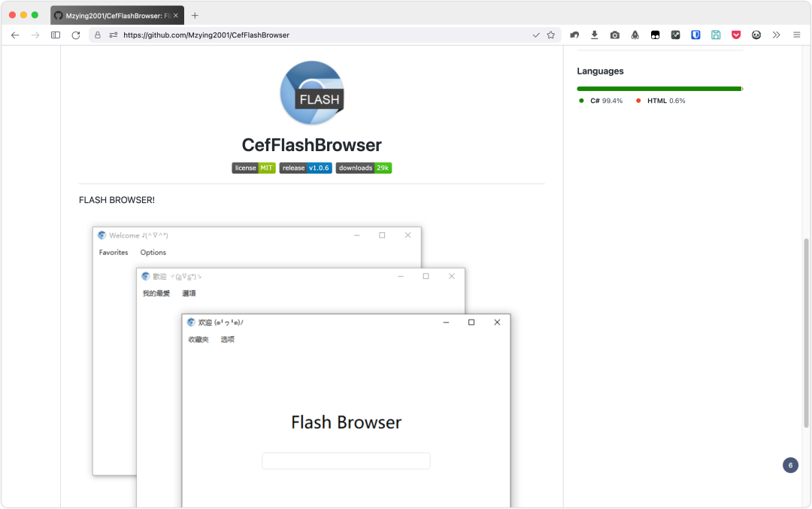Click the yellow macOS minimize button
The image size is (812, 509).
[24, 15]
